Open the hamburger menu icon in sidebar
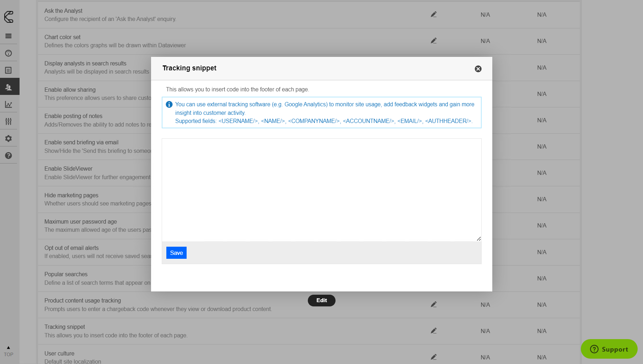This screenshot has width=643, height=364. (9, 36)
